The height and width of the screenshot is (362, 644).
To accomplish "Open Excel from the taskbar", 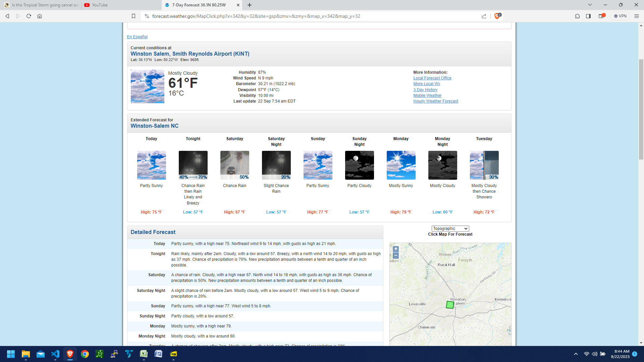I will tap(144, 354).
